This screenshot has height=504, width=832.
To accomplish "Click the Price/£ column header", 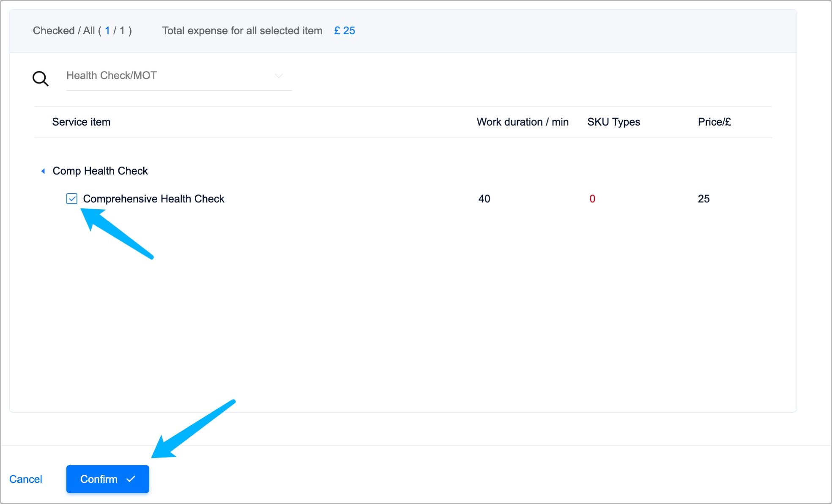I will pos(714,122).
